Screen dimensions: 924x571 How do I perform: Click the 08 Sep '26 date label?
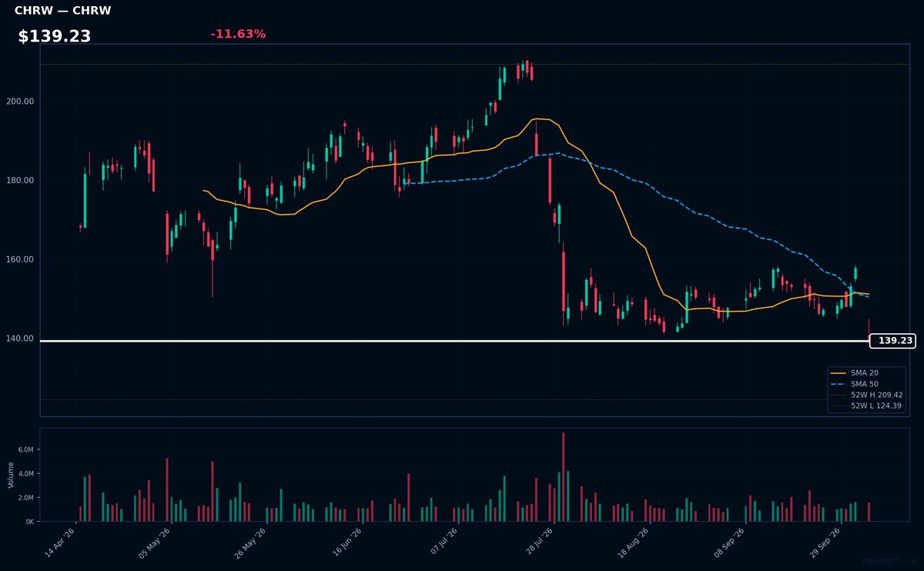(x=731, y=543)
